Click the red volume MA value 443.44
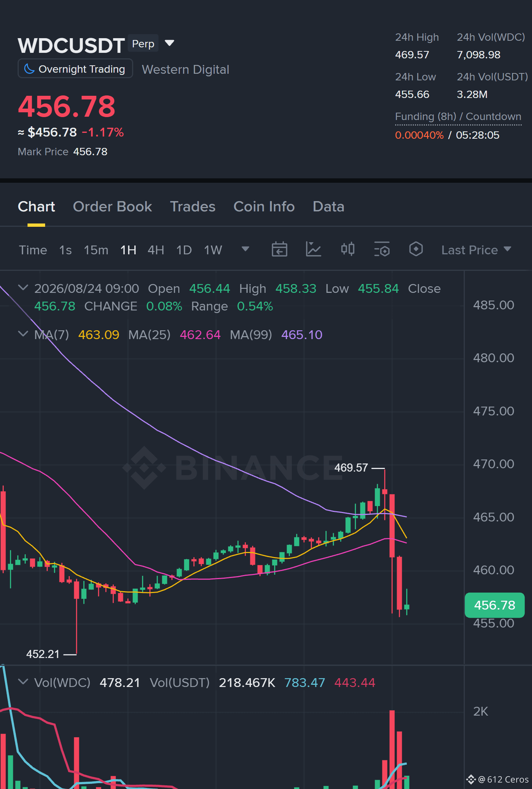Image resolution: width=532 pixels, height=789 pixels. [x=355, y=683]
